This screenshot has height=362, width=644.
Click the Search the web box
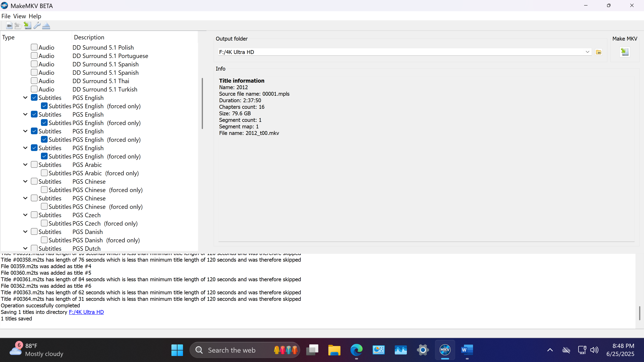coord(245,350)
